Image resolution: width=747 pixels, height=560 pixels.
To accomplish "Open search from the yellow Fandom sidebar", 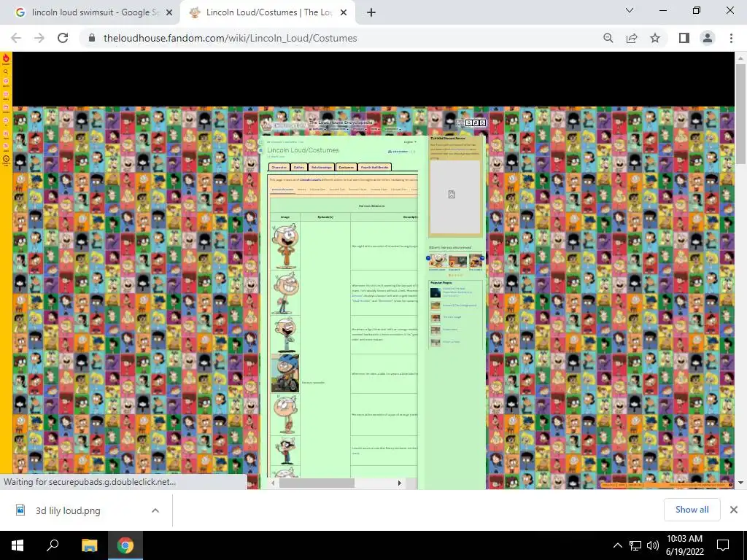I will 6,71.
